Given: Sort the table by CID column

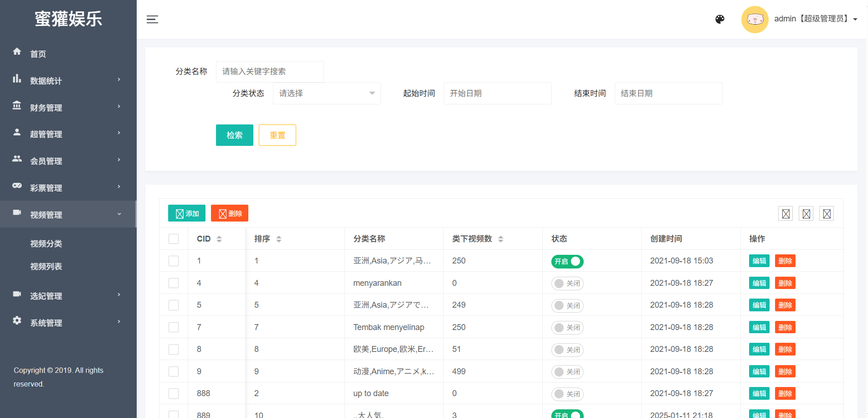Looking at the screenshot, I should point(219,239).
